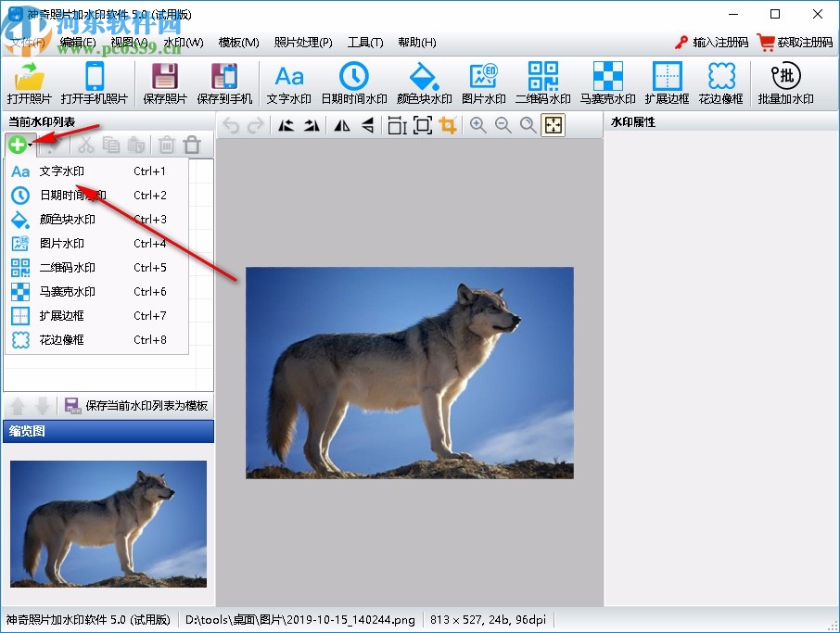Click the zoom out magnifier
Screen dimensions: 840x633
pyautogui.click(x=503, y=125)
